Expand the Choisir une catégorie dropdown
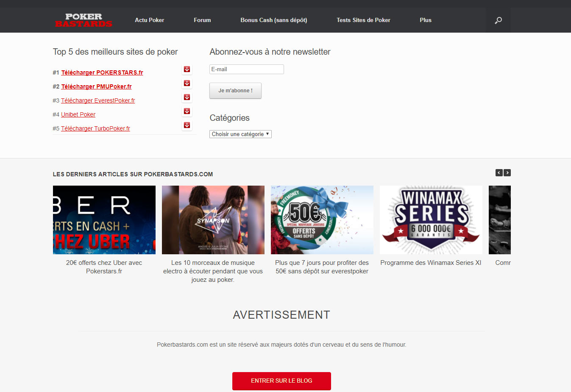The image size is (571, 392). (240, 134)
